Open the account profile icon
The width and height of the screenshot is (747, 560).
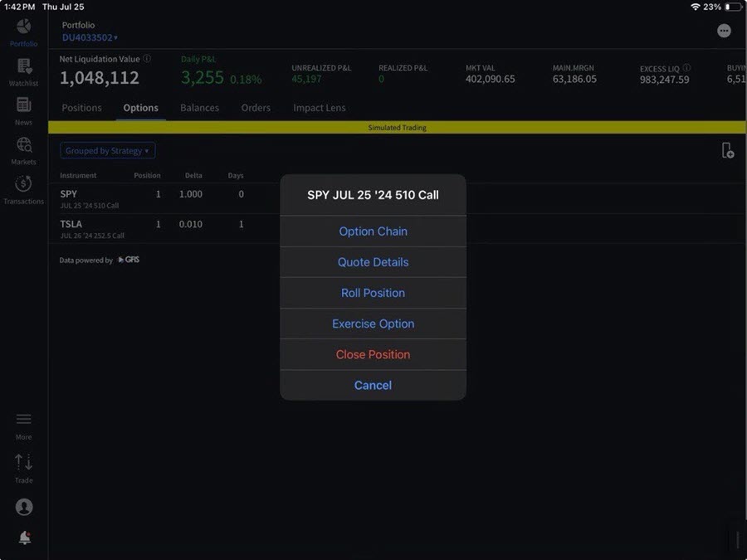coord(23,506)
